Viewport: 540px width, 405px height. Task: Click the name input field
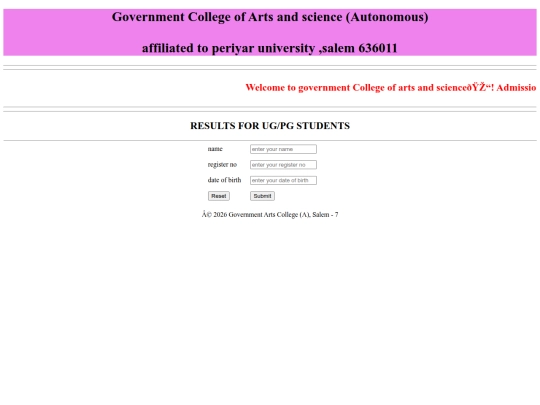283,149
